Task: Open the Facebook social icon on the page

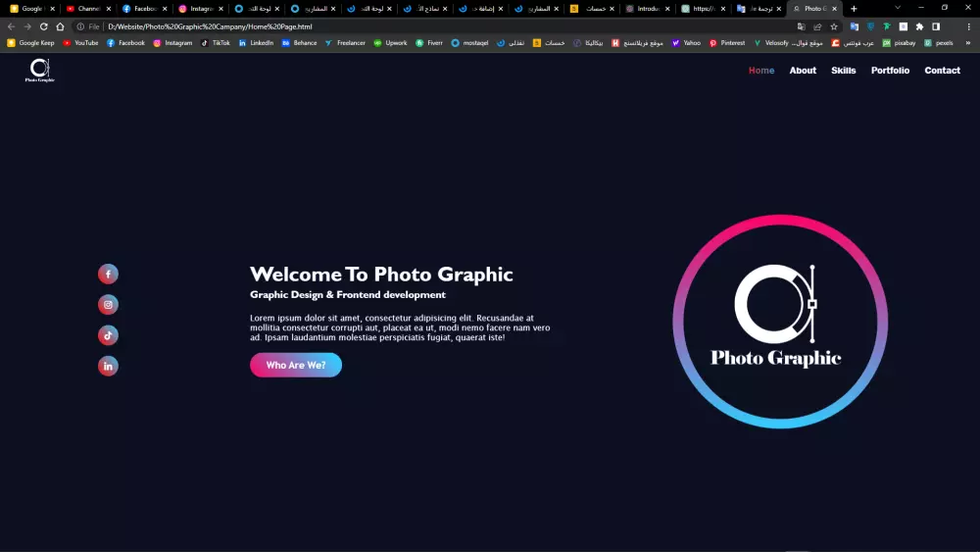Action: tap(108, 274)
